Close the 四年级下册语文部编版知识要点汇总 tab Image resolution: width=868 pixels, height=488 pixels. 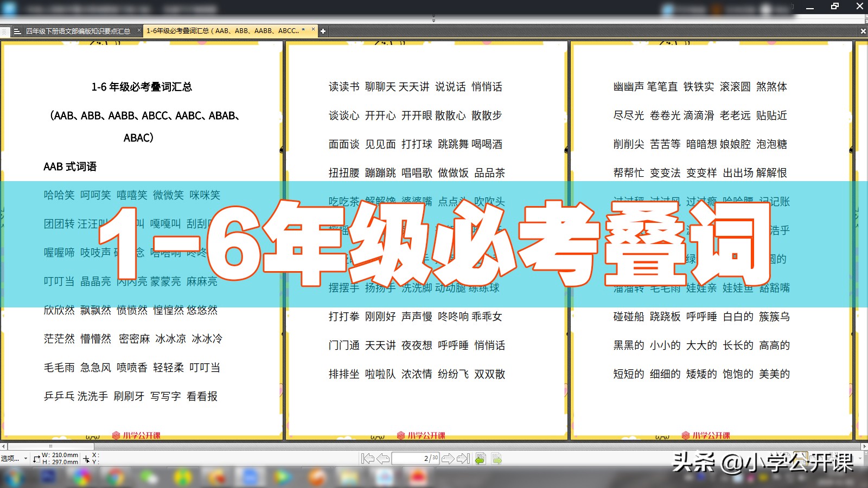point(139,30)
